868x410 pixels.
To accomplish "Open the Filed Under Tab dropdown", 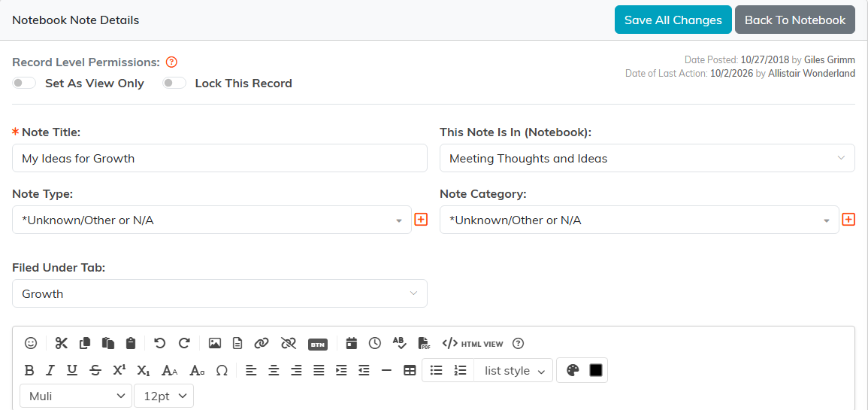I will tap(219, 293).
